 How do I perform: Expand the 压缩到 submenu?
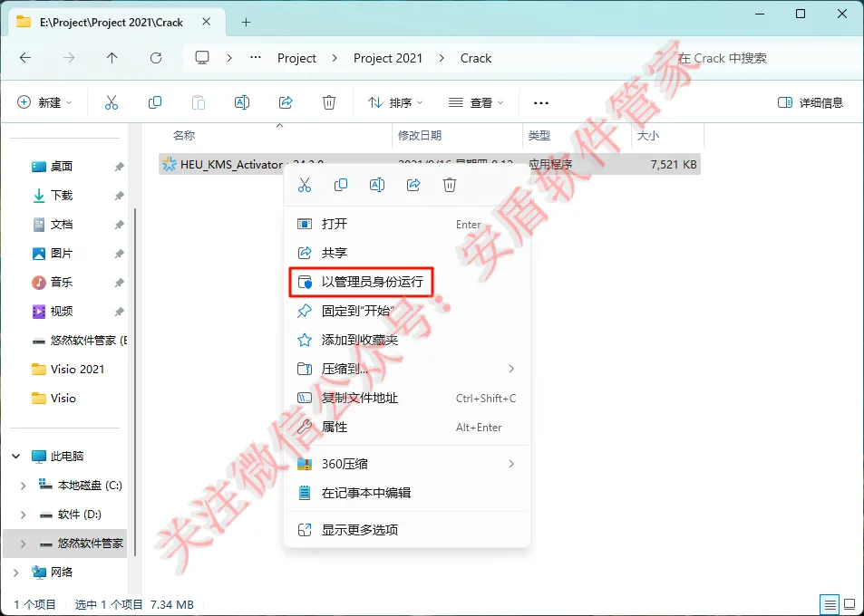[x=407, y=369]
